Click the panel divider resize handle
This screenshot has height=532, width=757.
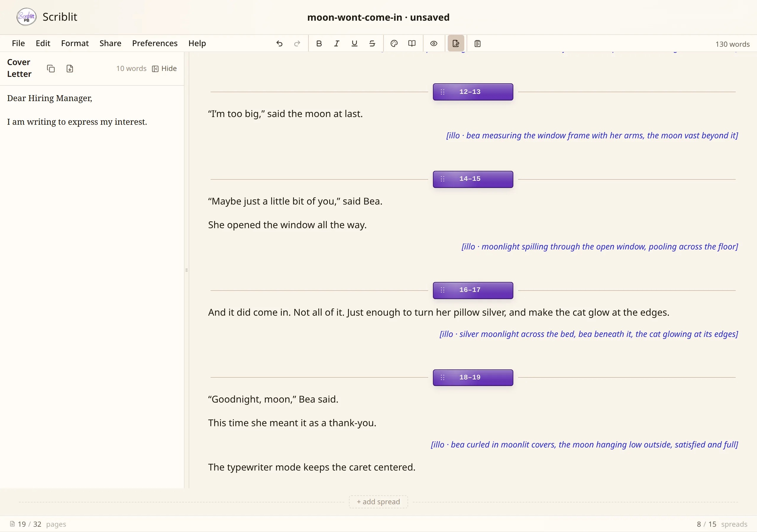(x=187, y=270)
